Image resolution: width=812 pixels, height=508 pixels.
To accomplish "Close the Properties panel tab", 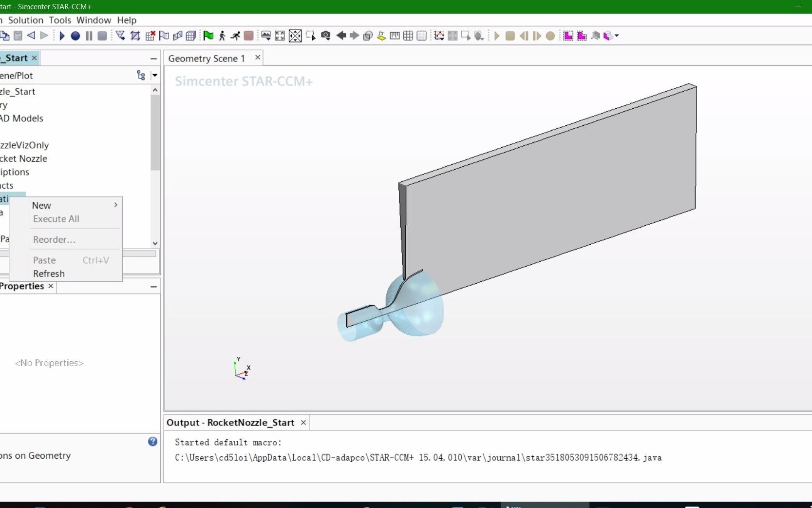I will coord(51,286).
